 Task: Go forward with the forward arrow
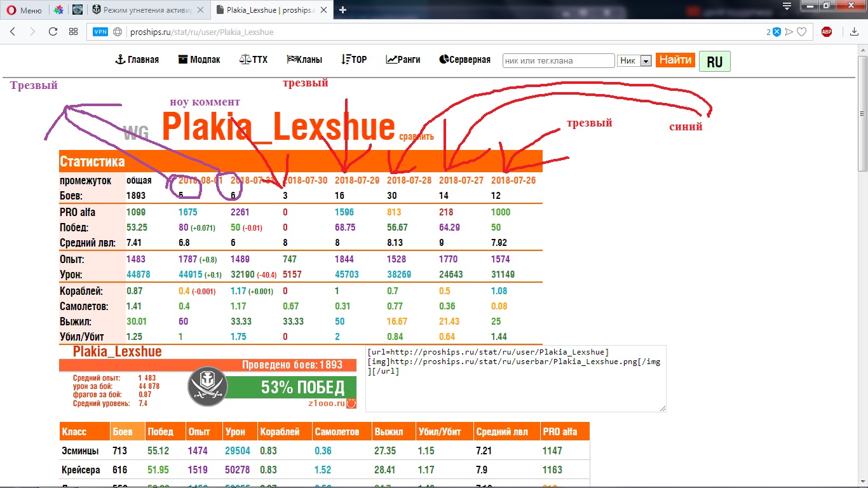coord(32,32)
